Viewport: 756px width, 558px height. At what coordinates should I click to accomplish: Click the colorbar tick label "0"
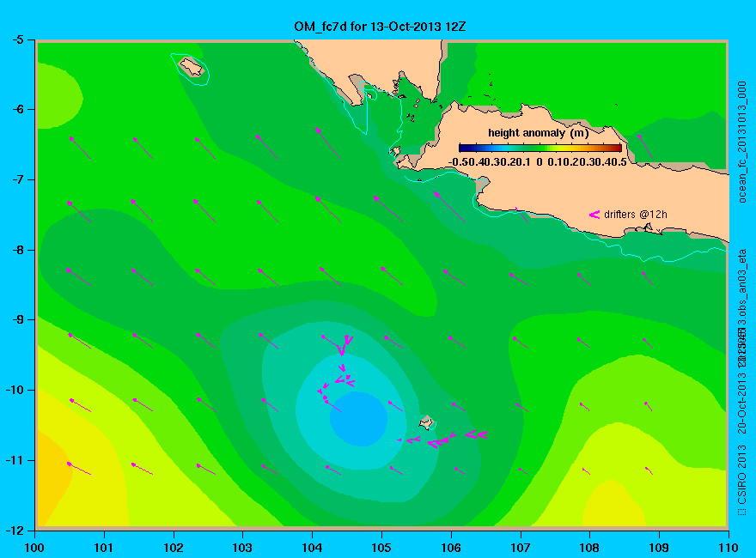(539, 162)
